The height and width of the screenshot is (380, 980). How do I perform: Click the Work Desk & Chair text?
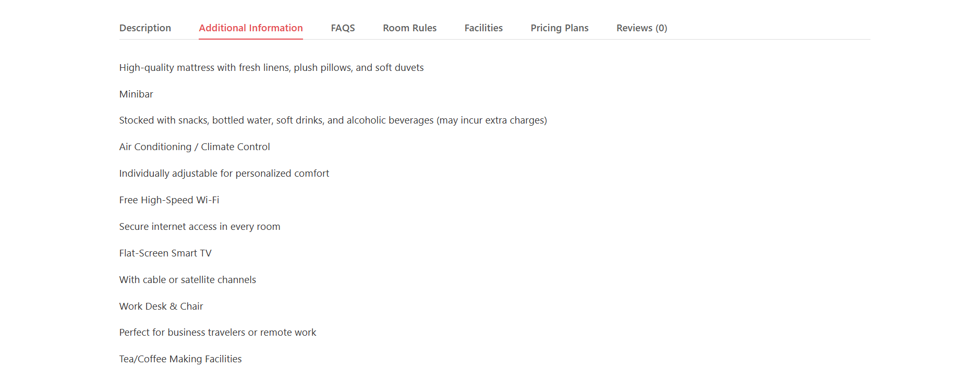click(161, 307)
